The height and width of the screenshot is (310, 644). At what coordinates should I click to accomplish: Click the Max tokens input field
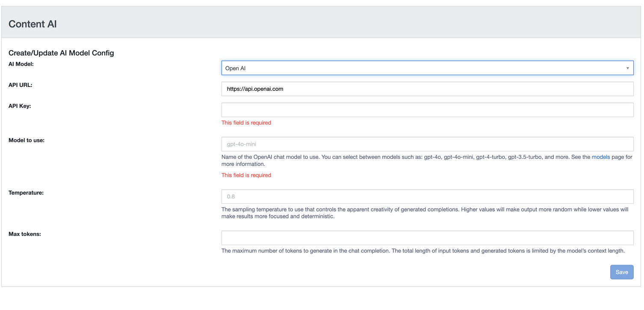click(427, 238)
